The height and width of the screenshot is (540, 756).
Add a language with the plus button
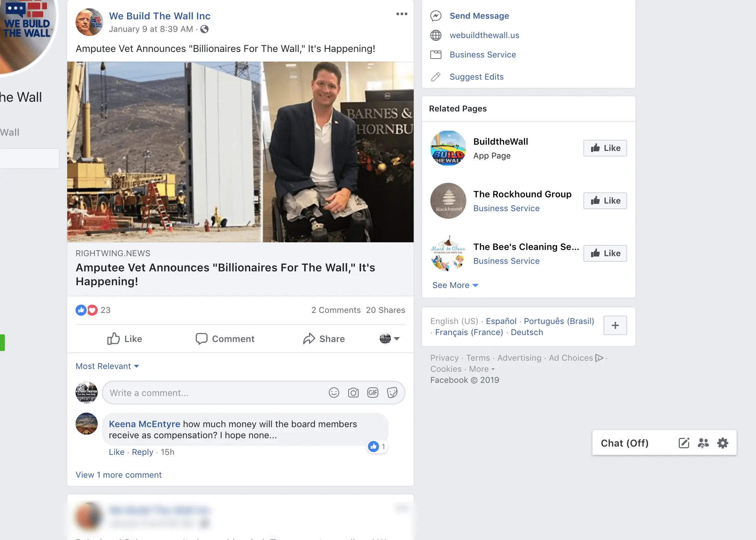(615, 325)
